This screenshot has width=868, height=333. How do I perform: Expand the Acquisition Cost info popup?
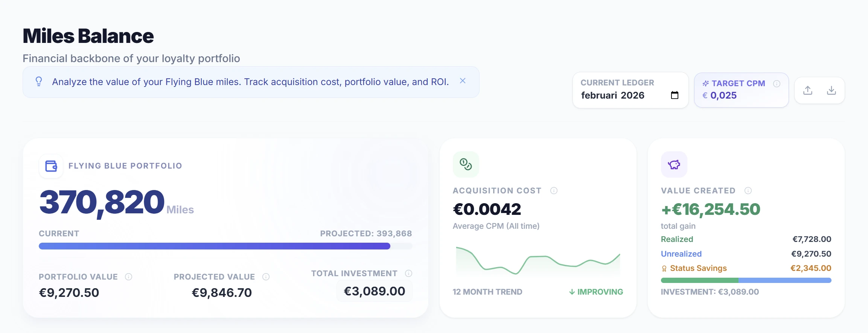[553, 191]
